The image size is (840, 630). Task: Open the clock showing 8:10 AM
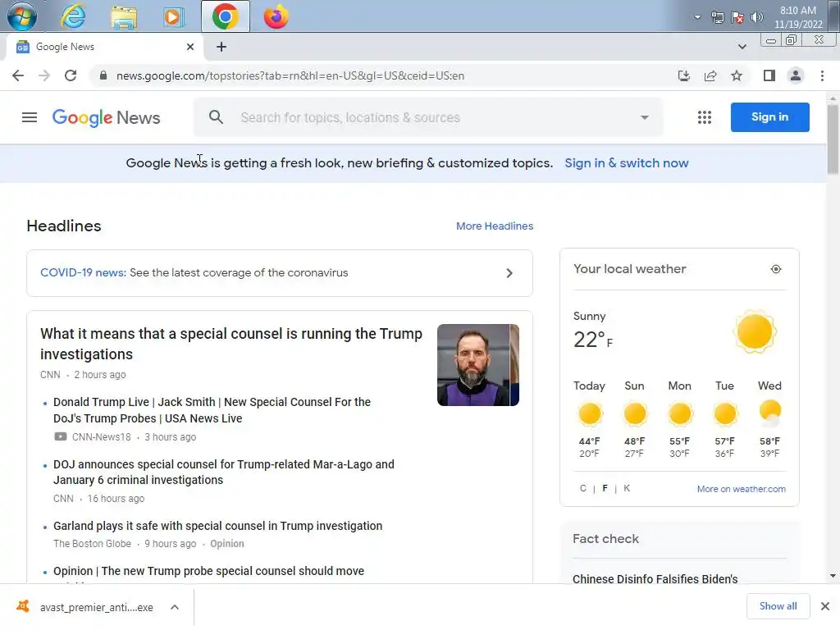797,17
